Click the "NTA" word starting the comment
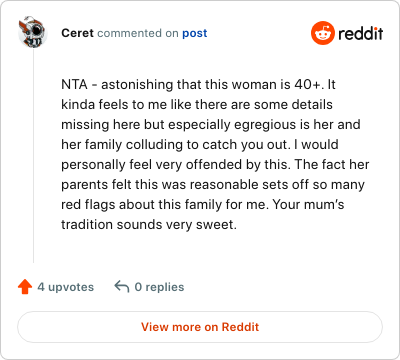400x360 pixels. click(x=74, y=85)
